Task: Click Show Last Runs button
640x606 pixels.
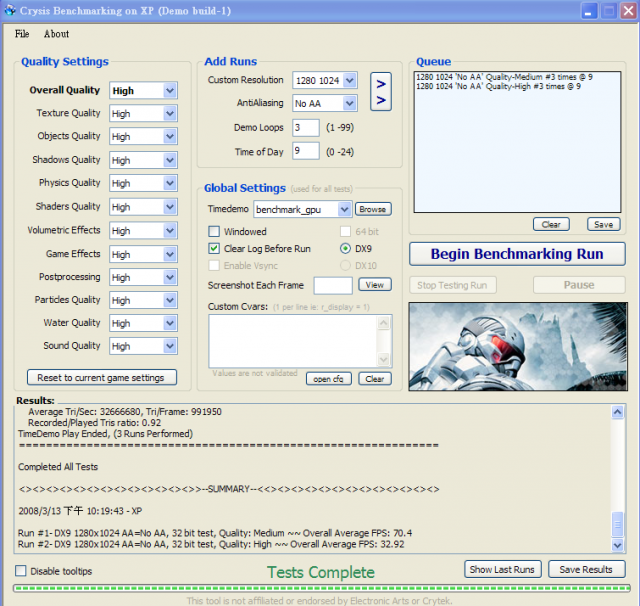Action: pyautogui.click(x=502, y=569)
